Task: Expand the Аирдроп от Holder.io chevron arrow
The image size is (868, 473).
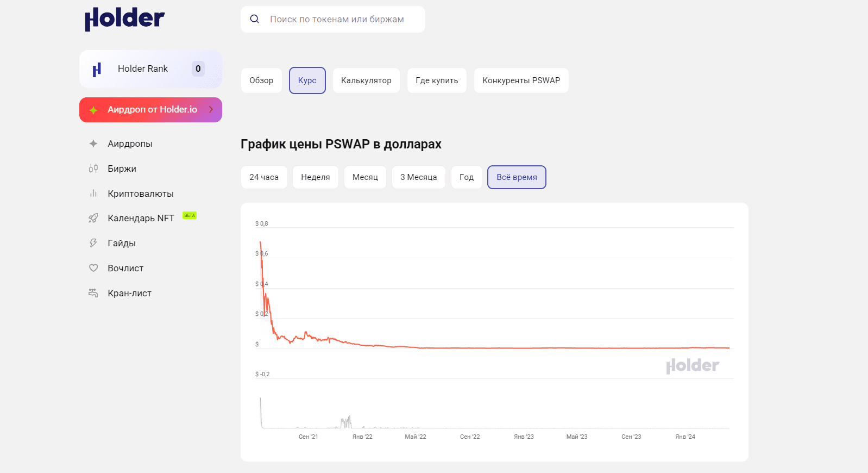Action: [211, 109]
